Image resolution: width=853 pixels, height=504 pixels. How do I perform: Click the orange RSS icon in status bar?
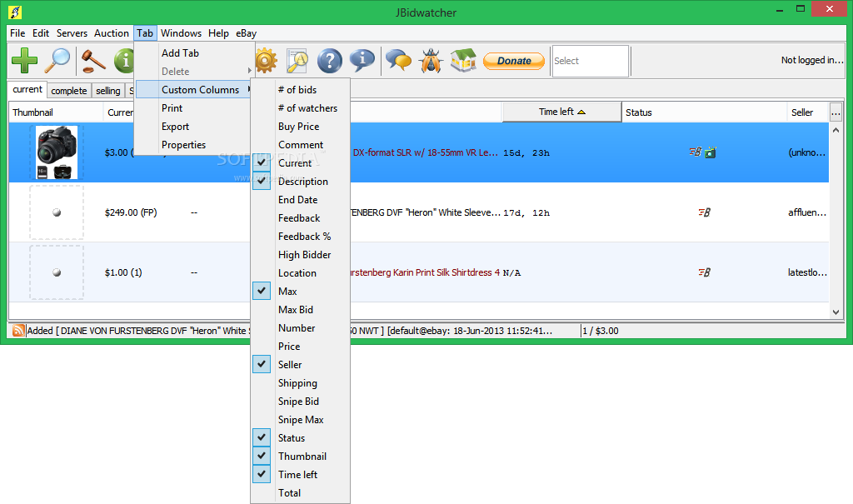[x=18, y=331]
